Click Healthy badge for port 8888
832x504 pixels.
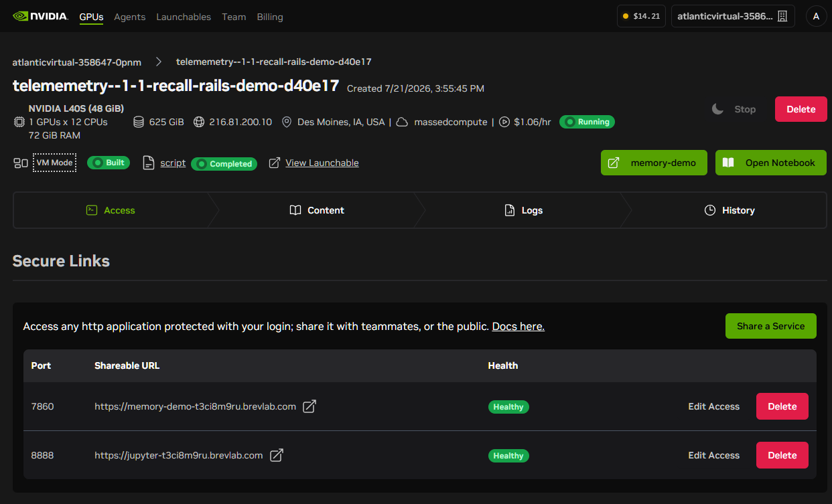point(508,456)
